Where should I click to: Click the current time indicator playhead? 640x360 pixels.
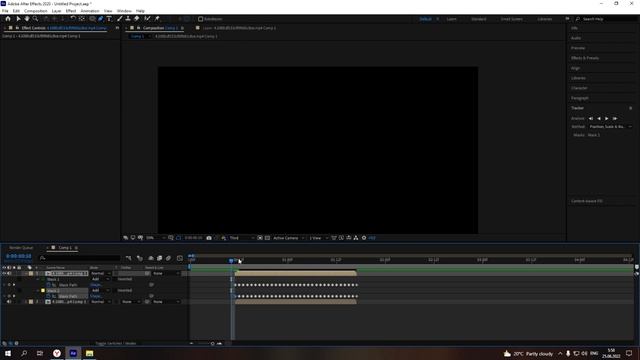click(231, 260)
